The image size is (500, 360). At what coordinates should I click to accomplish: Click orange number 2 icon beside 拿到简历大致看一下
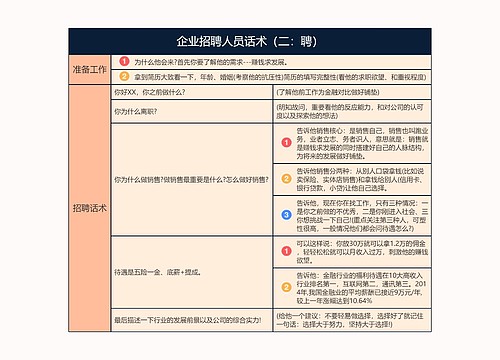pyautogui.click(x=124, y=77)
